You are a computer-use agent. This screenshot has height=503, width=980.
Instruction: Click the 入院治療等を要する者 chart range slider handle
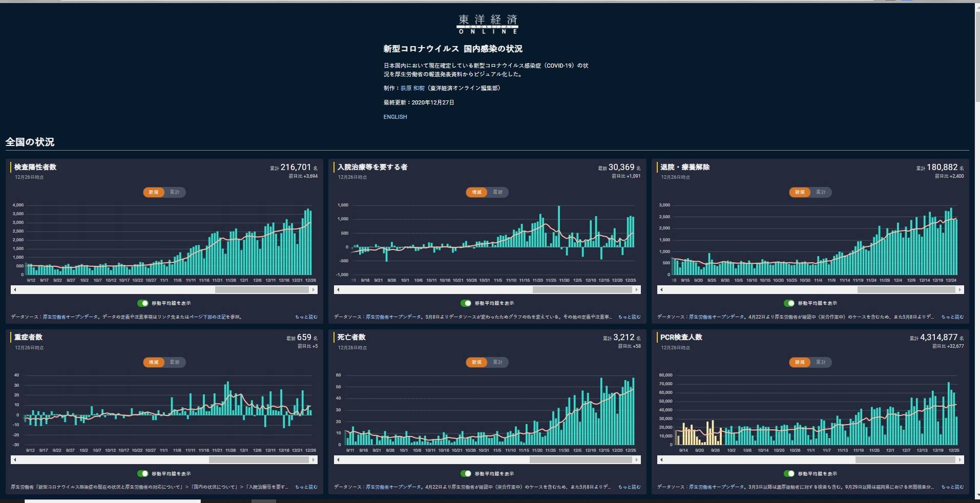click(x=582, y=290)
